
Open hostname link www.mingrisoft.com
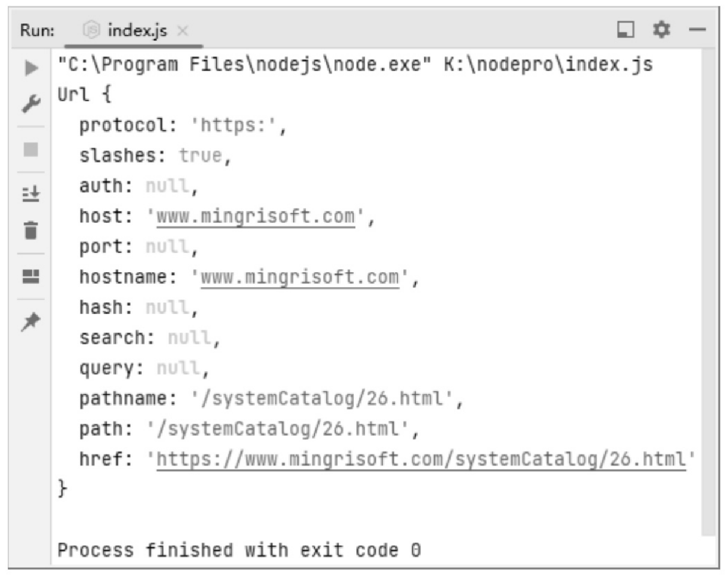[300, 277]
